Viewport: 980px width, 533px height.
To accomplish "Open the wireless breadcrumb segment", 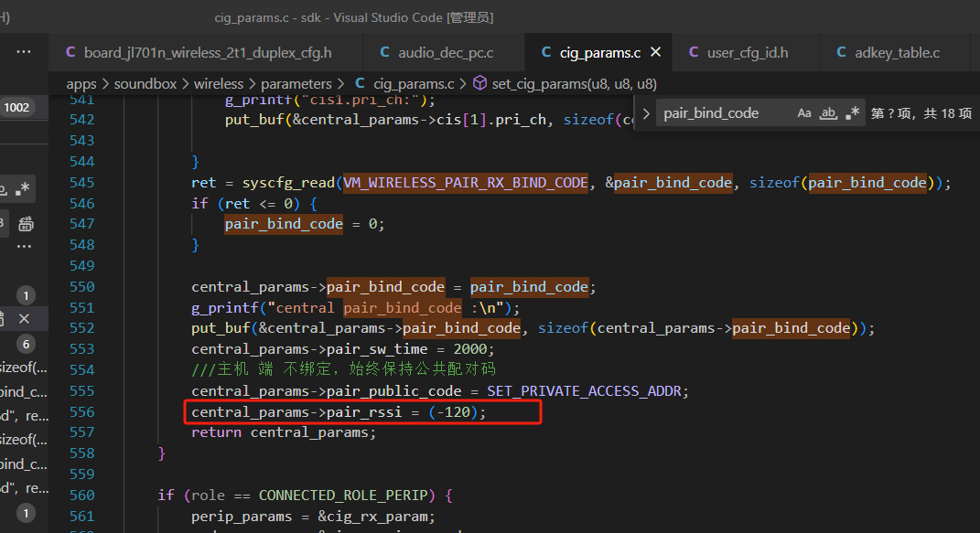I will pos(218,83).
